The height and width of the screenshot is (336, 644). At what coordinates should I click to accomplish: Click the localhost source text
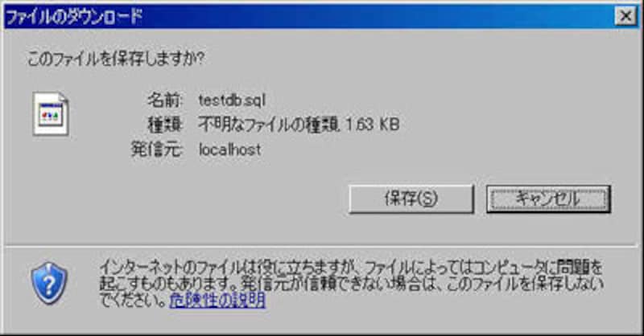[230, 150]
